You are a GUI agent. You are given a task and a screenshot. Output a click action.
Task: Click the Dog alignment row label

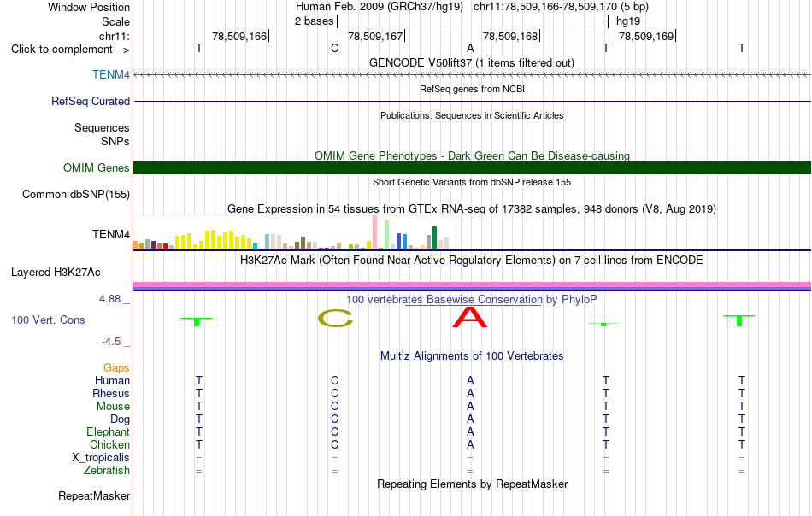point(120,419)
